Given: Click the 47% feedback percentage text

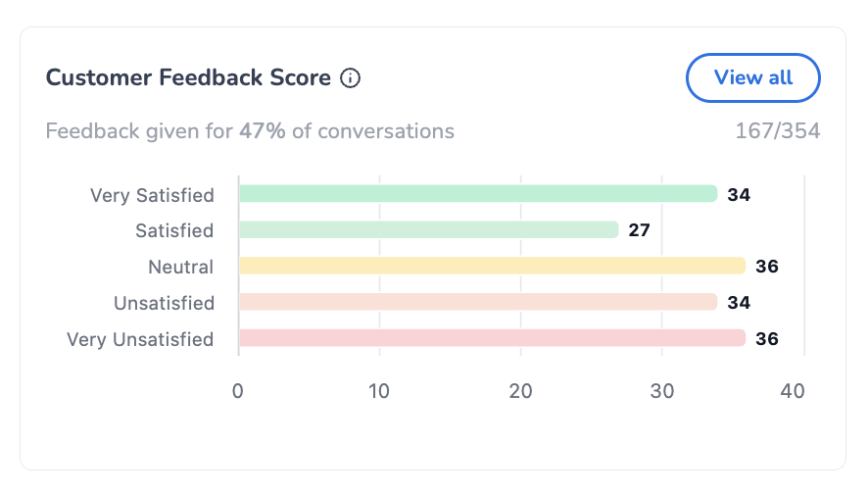Looking at the screenshot, I should tap(262, 130).
